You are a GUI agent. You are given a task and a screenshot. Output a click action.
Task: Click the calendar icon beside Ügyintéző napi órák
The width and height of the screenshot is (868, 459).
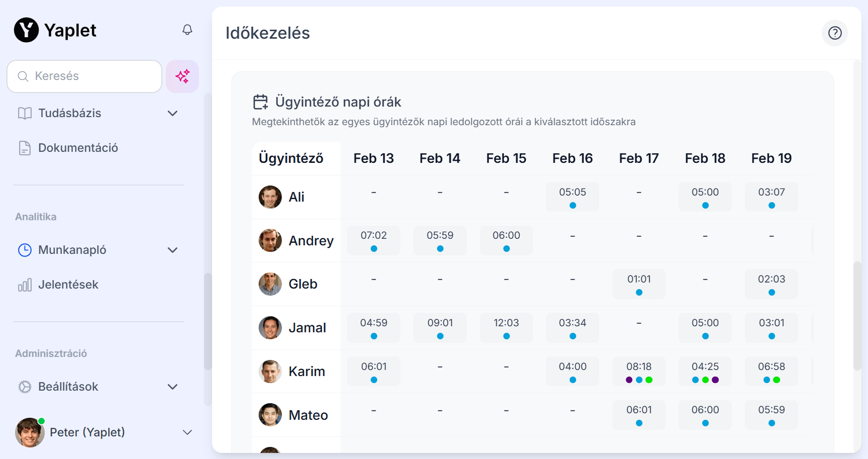(260, 102)
